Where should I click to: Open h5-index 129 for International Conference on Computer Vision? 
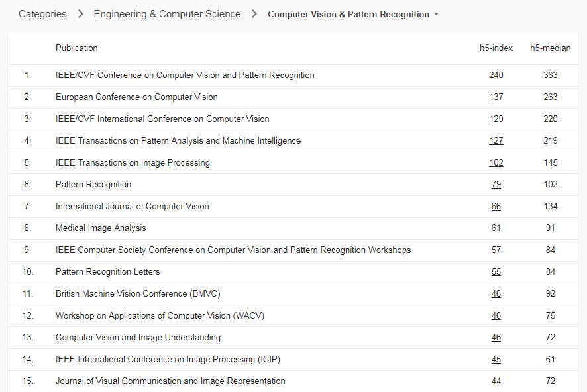point(496,119)
